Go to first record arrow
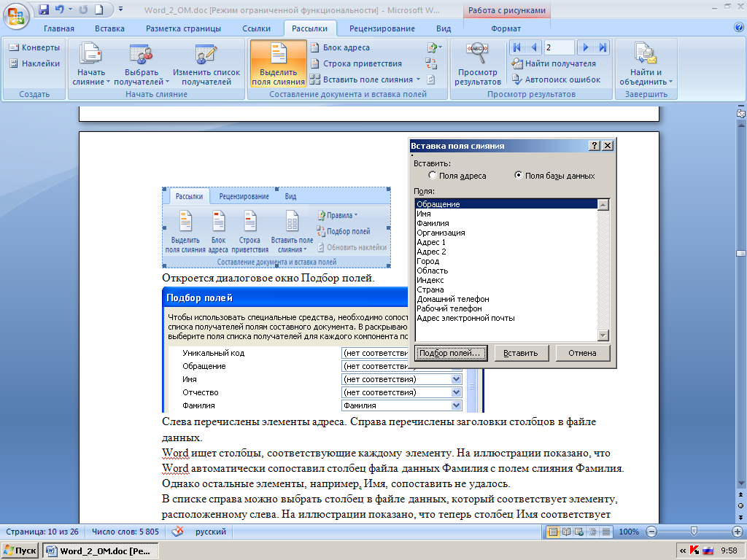 pos(517,47)
